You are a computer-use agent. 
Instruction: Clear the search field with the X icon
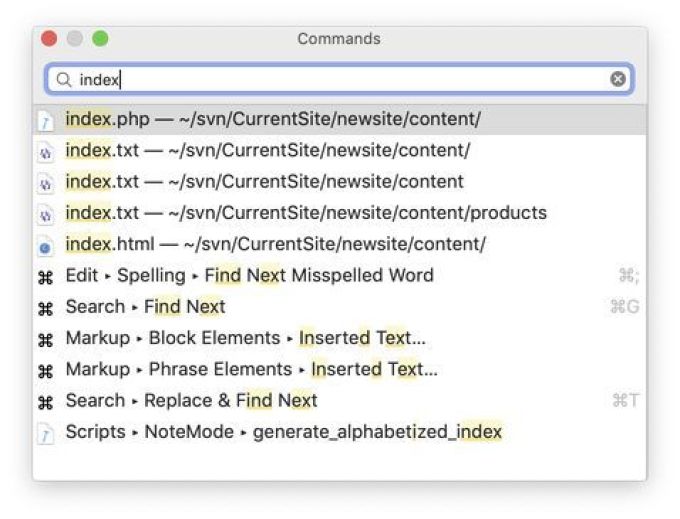[618, 79]
